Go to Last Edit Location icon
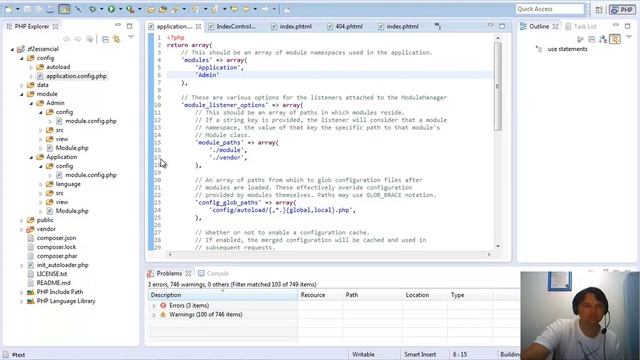Image resolution: width=640 pixels, height=360 pixels. (x=234, y=9)
